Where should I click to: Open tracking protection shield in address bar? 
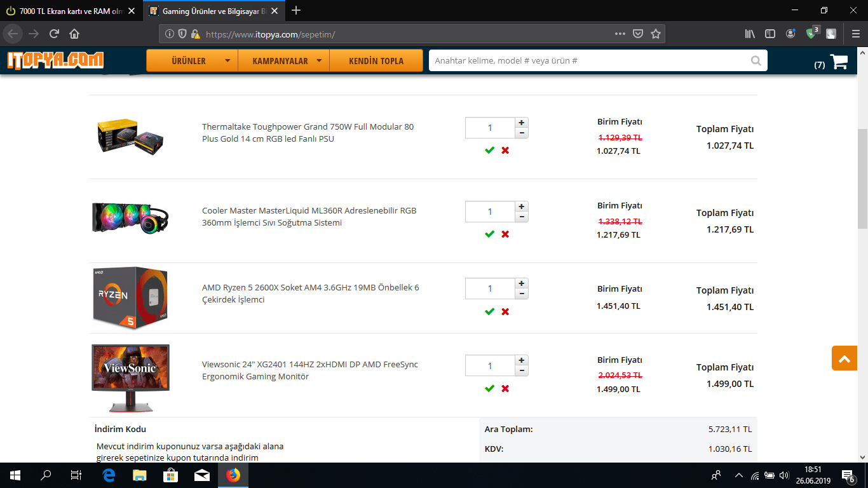point(182,34)
